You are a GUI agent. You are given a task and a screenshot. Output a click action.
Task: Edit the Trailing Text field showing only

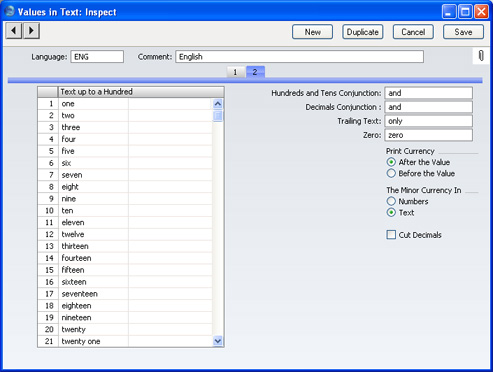pyautogui.click(x=428, y=121)
